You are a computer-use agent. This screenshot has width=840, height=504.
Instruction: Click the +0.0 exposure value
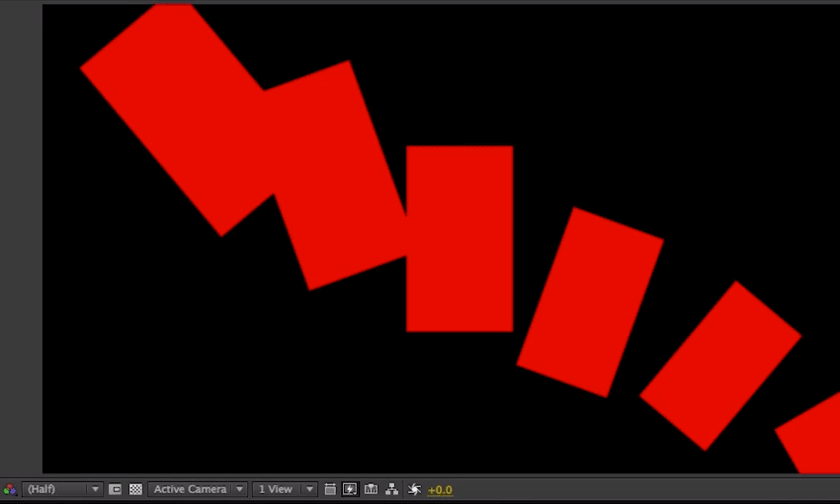[x=440, y=489]
